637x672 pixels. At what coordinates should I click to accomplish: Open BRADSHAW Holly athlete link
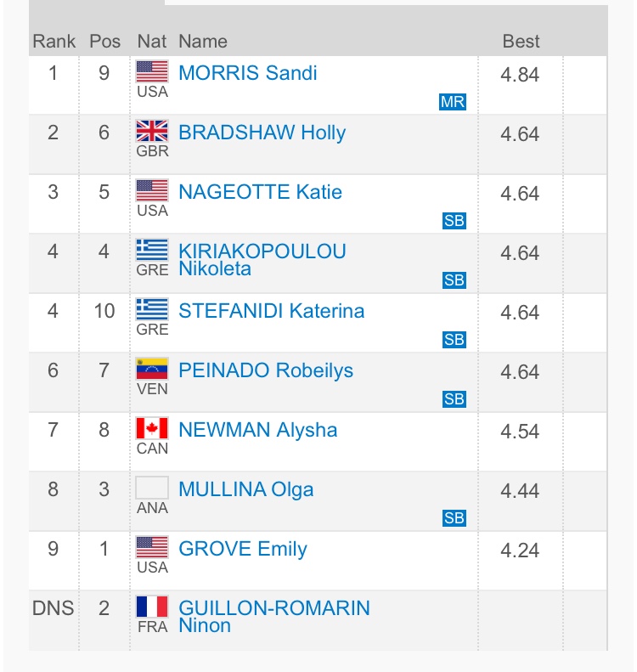262,133
